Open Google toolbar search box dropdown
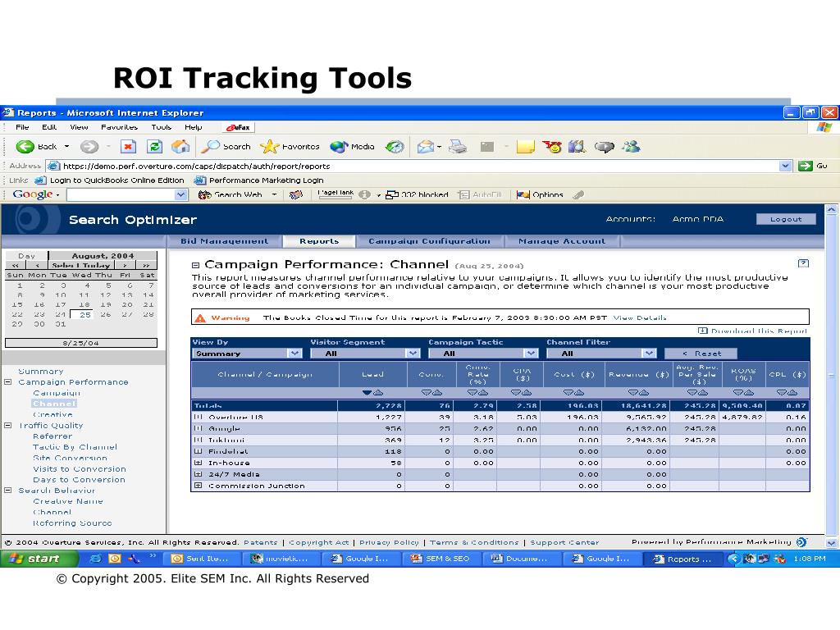 [x=181, y=194]
